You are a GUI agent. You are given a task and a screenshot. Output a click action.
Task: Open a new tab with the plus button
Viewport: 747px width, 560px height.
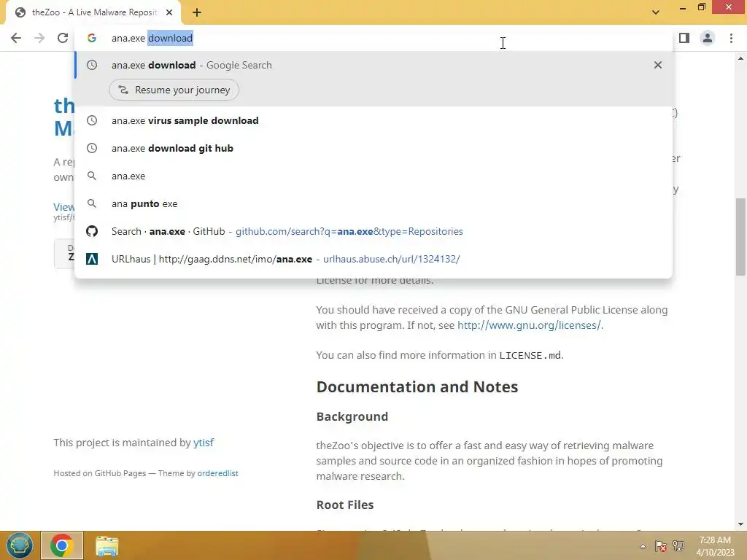pyautogui.click(x=197, y=12)
